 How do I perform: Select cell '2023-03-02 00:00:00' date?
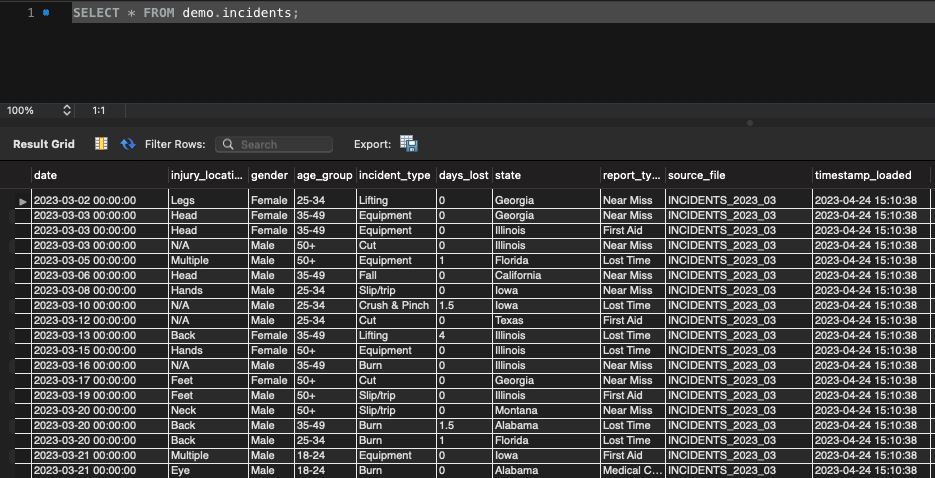(x=100, y=200)
